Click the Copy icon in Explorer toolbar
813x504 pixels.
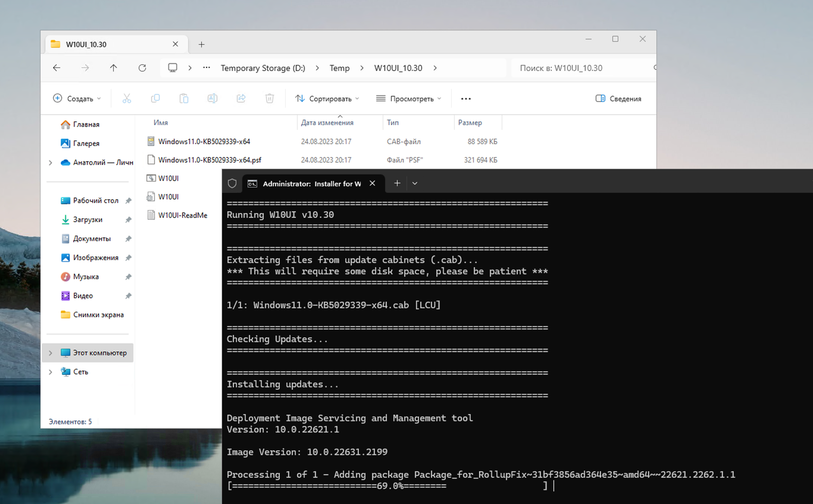pyautogui.click(x=156, y=98)
